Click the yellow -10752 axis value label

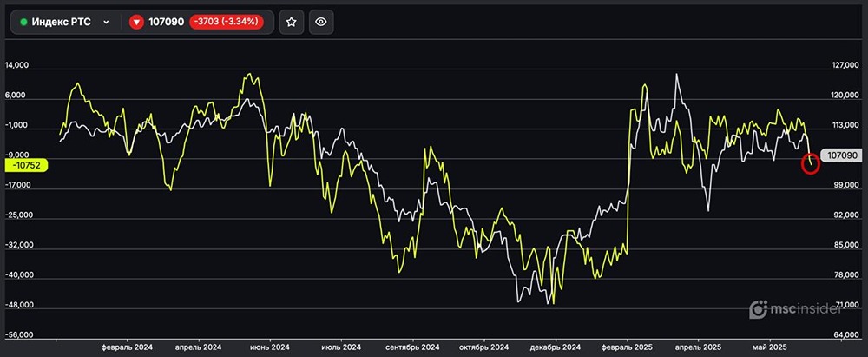click(26, 164)
